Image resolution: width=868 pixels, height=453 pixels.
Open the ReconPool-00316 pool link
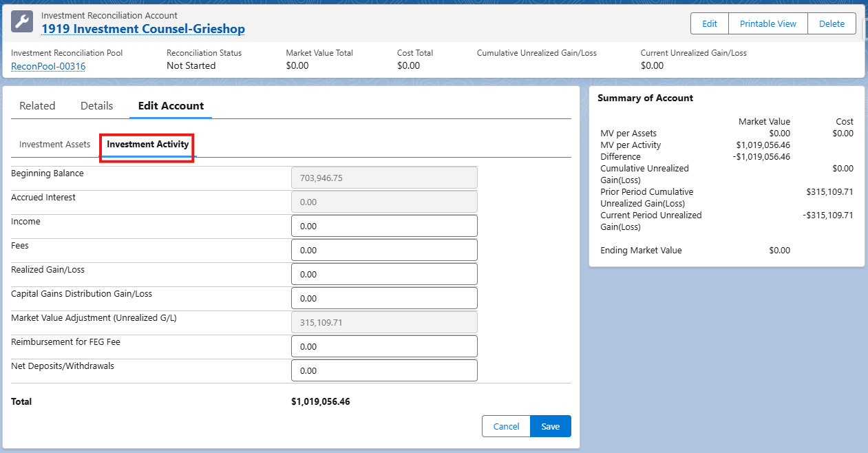pyautogui.click(x=48, y=66)
